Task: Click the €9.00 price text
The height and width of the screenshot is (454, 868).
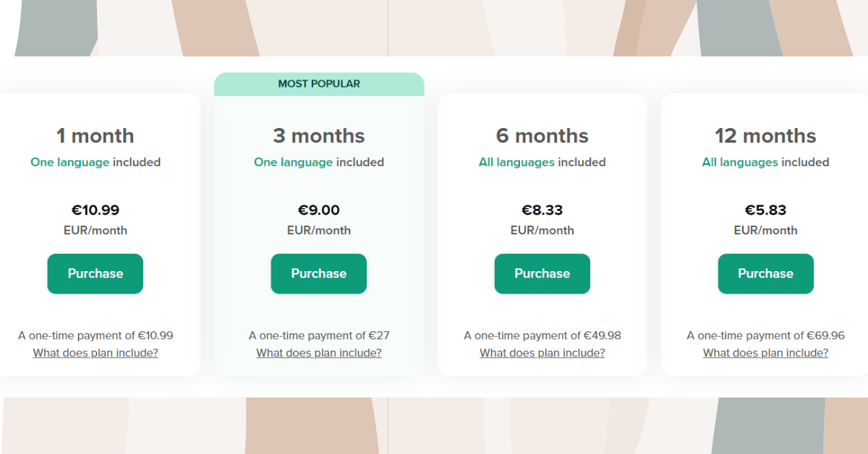Action: pyautogui.click(x=319, y=210)
